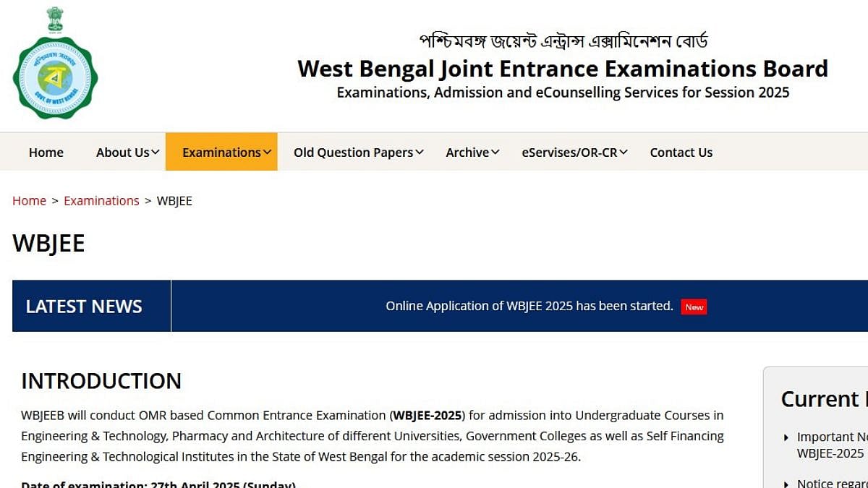Open the Contact Us menu item
This screenshot has height=488, width=868.
(681, 152)
